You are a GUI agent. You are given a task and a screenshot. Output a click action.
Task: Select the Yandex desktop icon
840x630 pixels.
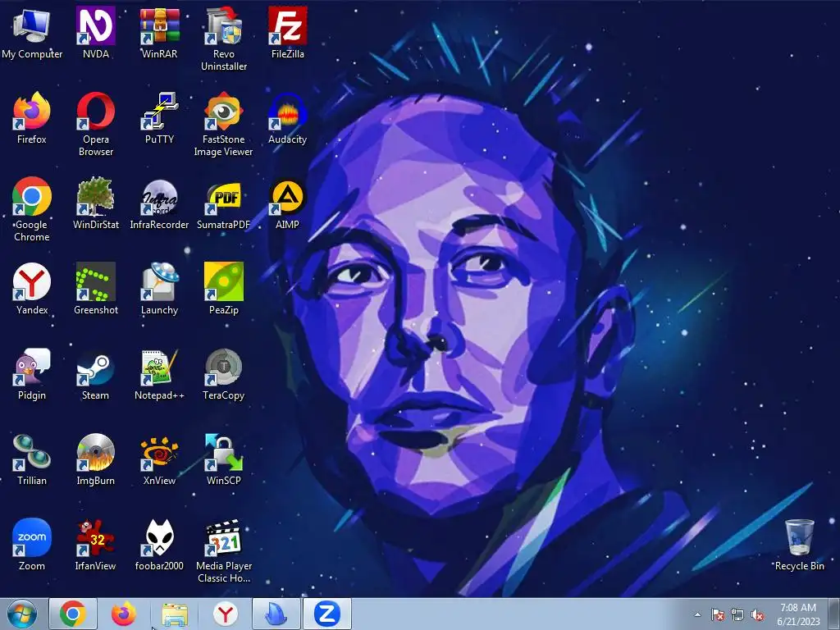32,281
